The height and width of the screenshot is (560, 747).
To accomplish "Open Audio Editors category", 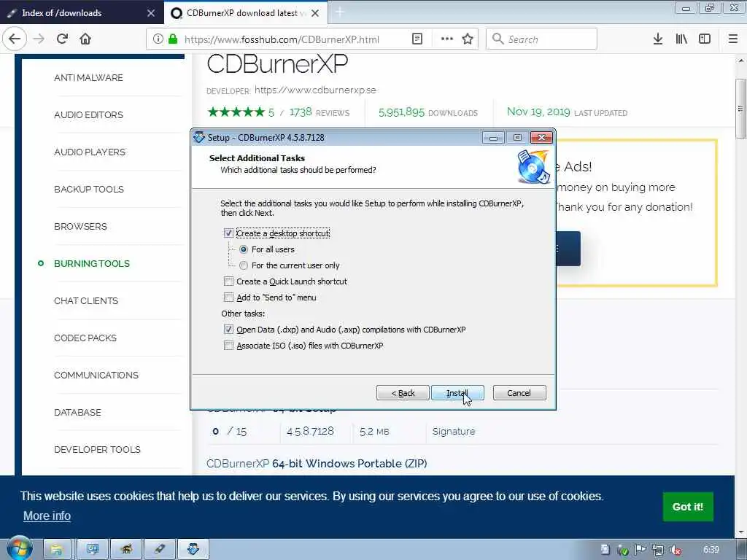I will click(88, 114).
